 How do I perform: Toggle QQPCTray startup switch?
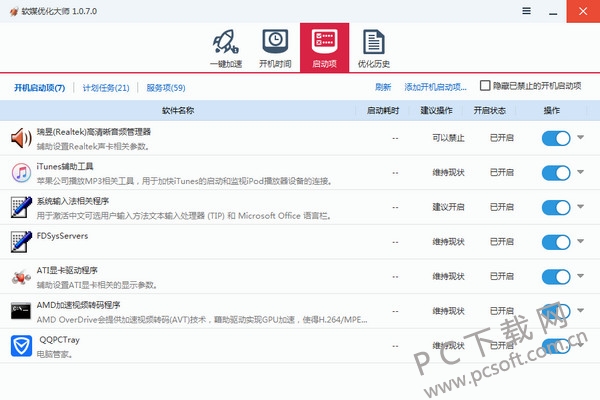556,346
